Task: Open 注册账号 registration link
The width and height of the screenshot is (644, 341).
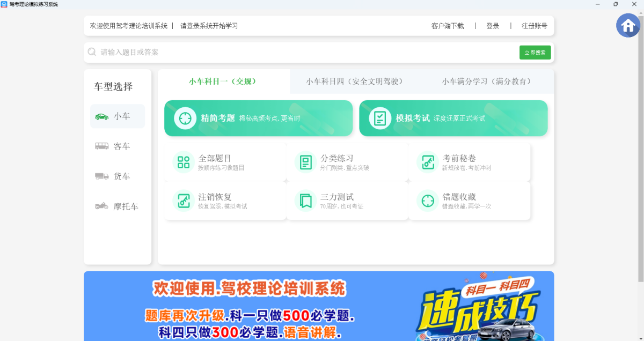Action: tap(534, 26)
